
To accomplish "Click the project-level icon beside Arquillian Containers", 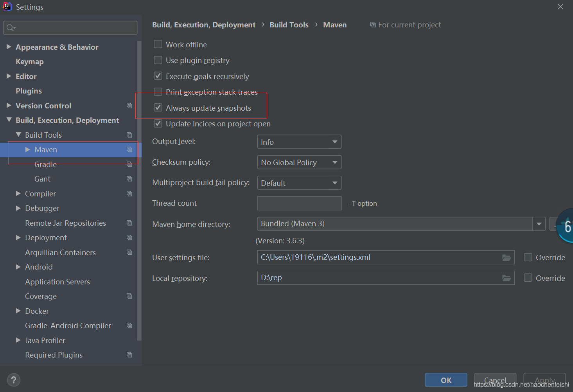I will click(x=129, y=252).
